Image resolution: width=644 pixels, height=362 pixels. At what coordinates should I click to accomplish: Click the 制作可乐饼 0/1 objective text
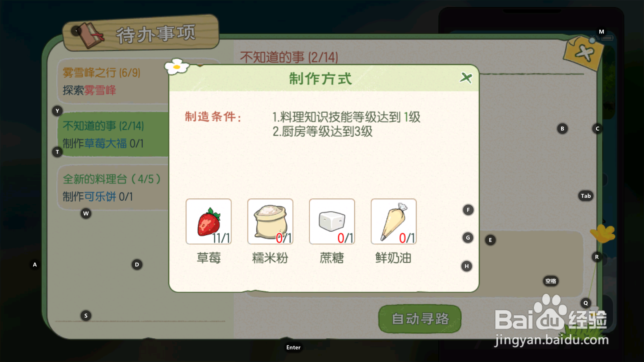coord(98,197)
